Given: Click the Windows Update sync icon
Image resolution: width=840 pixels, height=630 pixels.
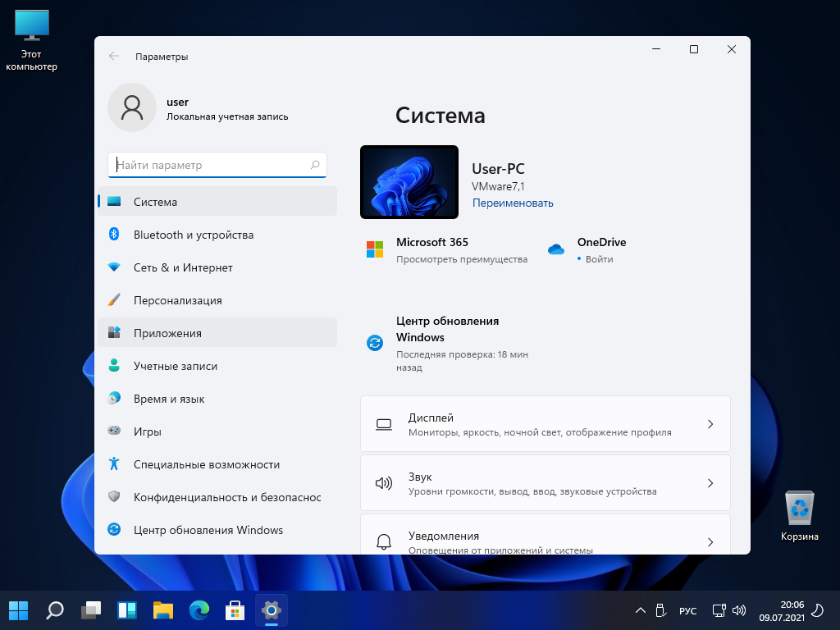Looking at the screenshot, I should 375,344.
